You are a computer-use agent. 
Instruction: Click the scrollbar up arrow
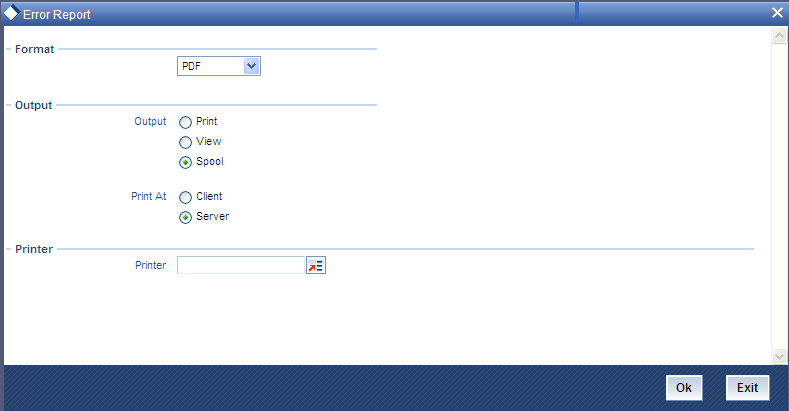click(779, 36)
